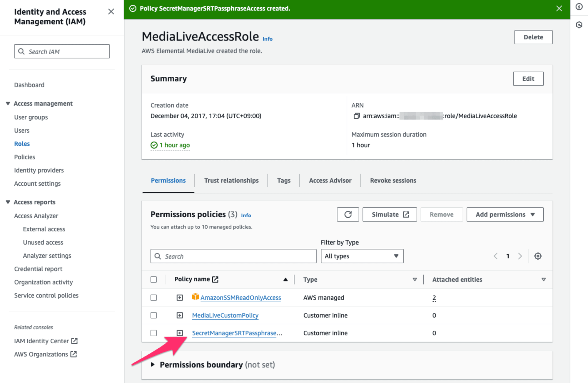Click the search magnifier in Search IAM
This screenshot has height=383, width=588.
pyautogui.click(x=21, y=51)
